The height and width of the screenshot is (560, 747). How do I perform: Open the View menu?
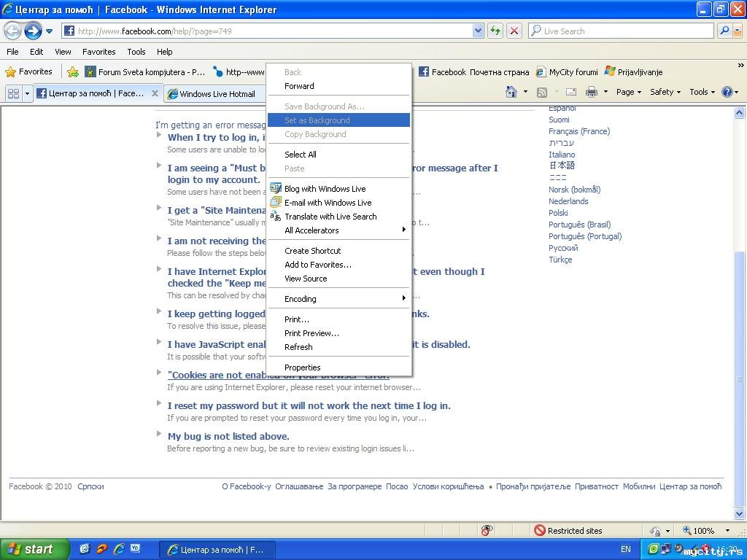pyautogui.click(x=63, y=52)
